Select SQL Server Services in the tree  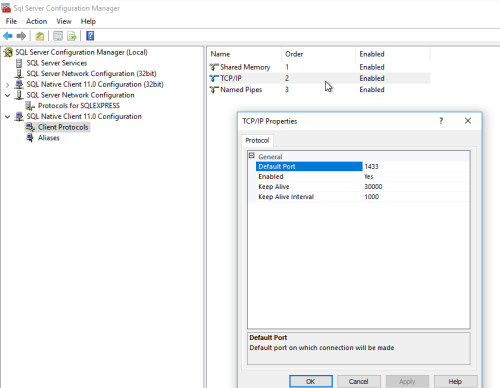(57, 63)
